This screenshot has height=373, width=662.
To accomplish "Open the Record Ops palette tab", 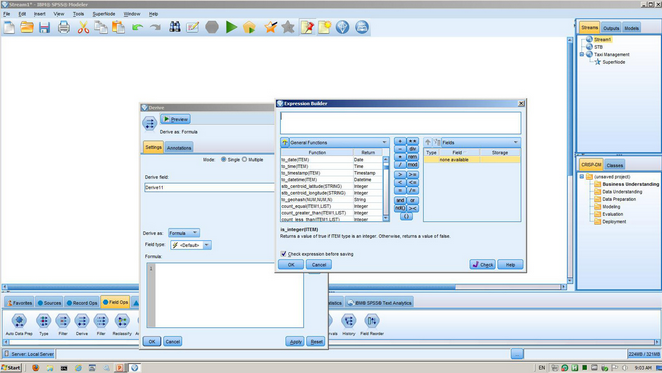I will tap(82, 302).
